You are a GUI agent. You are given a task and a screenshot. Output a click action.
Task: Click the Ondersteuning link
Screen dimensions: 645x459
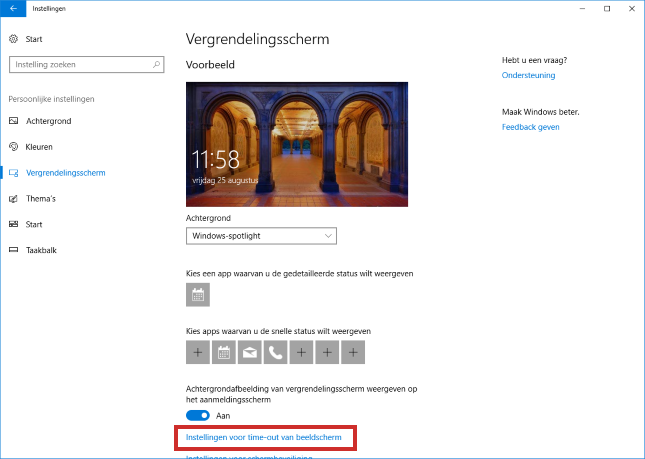click(529, 75)
